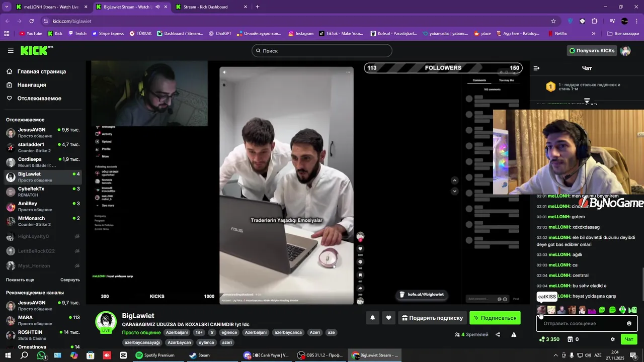Open a new browser tab
The image size is (644, 362).
pyautogui.click(x=258, y=7)
